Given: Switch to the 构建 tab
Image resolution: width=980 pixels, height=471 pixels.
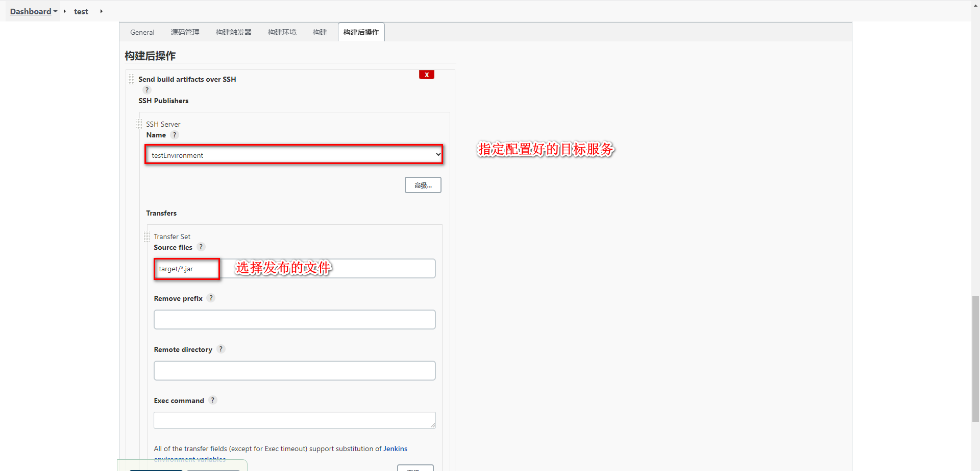Looking at the screenshot, I should pos(320,32).
